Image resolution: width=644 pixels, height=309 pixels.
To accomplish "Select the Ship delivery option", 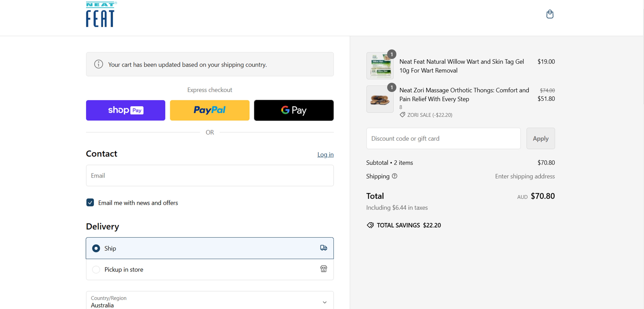I will 210,248.
